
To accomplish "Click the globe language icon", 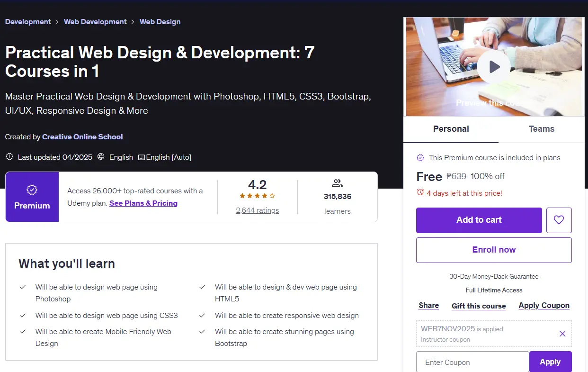I will coord(101,157).
